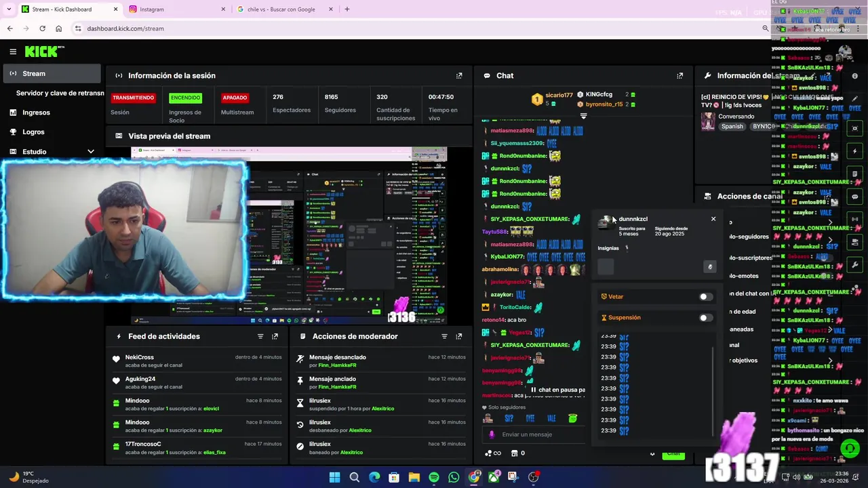The width and height of the screenshot is (868, 488).
Task: Click the mute icon in user card
Action: (x=710, y=266)
